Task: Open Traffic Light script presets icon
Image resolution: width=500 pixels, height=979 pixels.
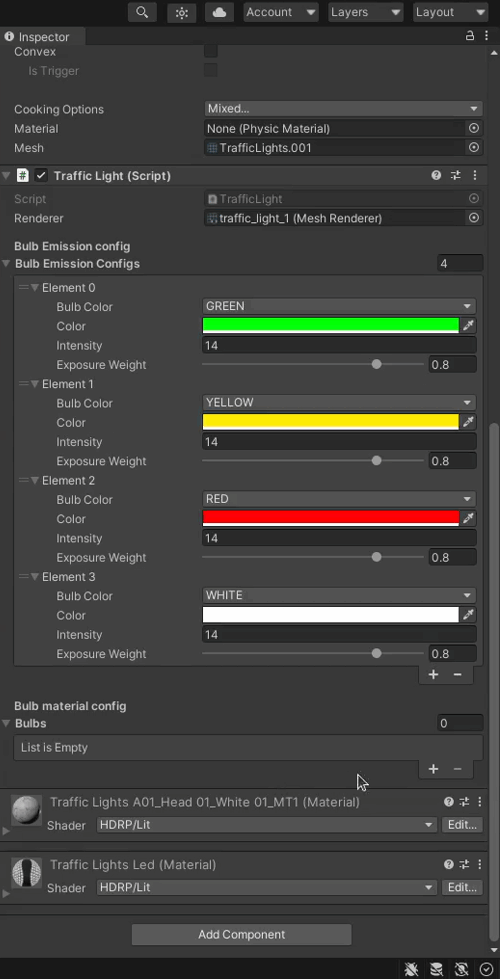Action: click(456, 175)
